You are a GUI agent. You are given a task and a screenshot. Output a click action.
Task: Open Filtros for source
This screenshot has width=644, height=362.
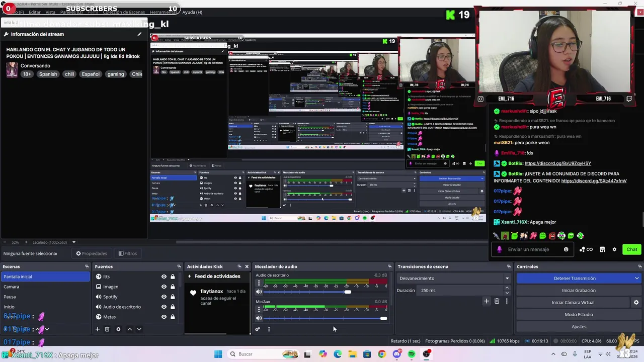(x=128, y=253)
